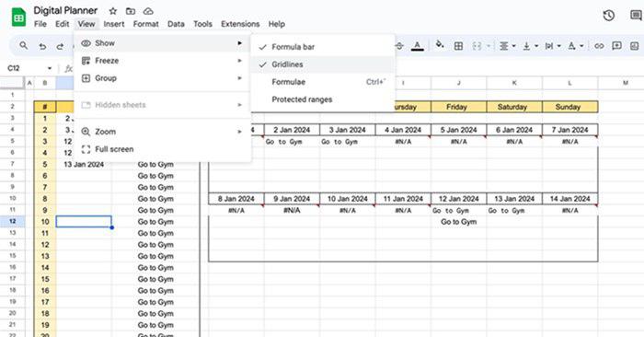Select column K header
Viewport: 644px width, 337px height.
tap(514, 83)
